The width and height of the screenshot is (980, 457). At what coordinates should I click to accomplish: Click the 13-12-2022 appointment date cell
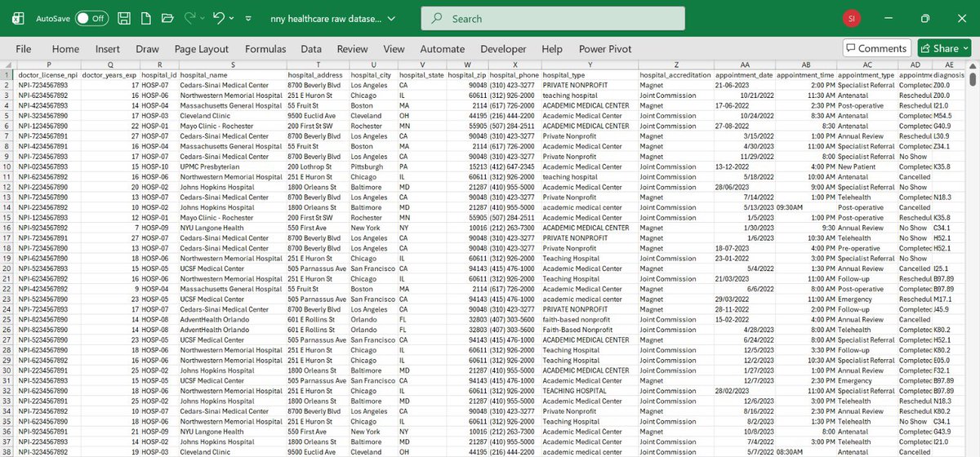click(x=744, y=166)
